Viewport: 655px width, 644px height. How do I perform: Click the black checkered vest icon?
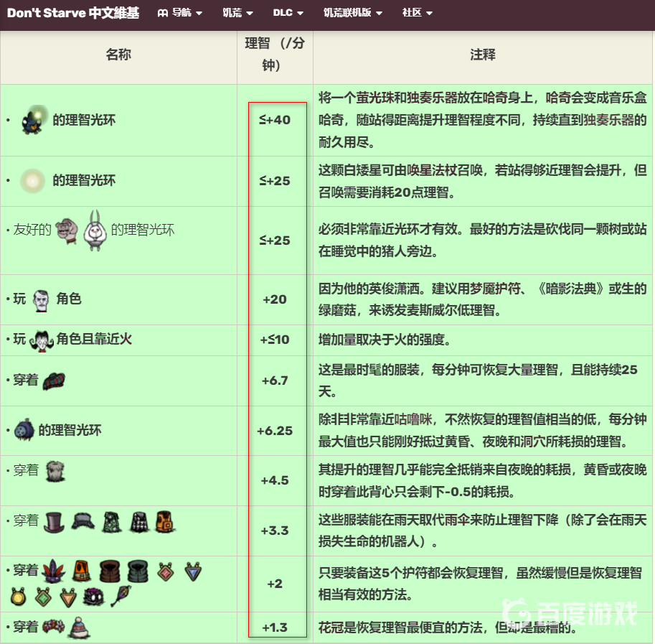click(139, 522)
